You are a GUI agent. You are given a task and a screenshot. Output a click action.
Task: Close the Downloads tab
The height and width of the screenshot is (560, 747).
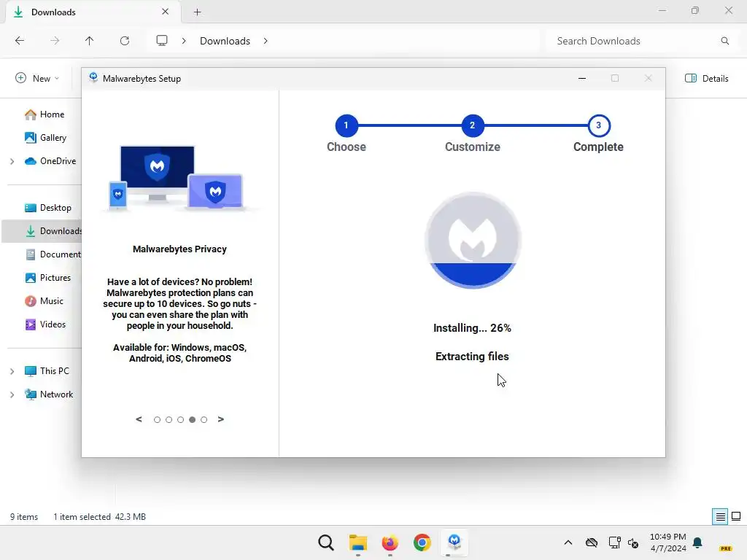coord(166,12)
